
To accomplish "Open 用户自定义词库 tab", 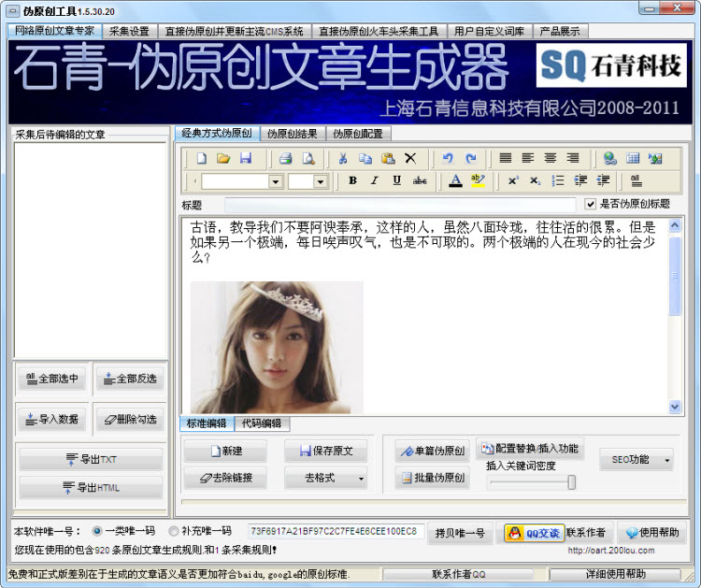I will pyautogui.click(x=490, y=31).
